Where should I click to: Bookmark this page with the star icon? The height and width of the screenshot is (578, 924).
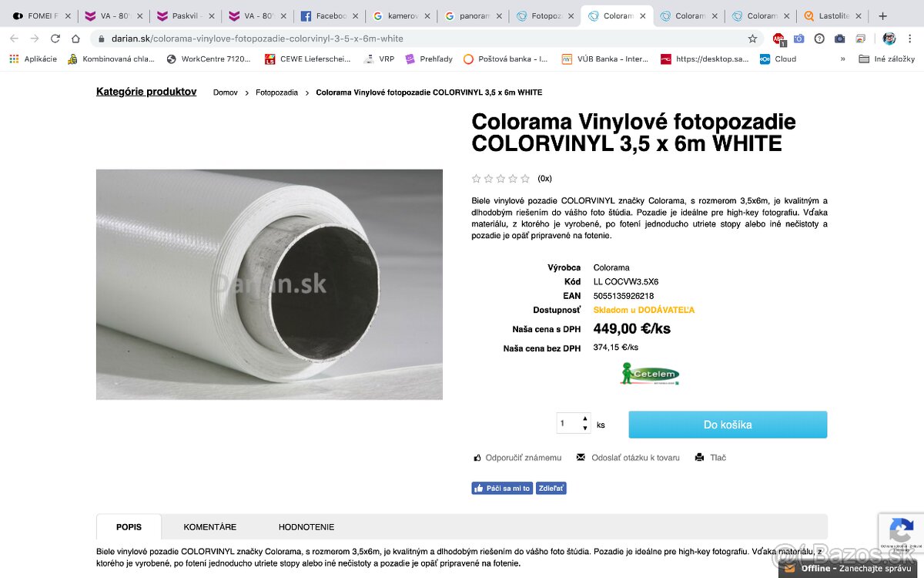pyautogui.click(x=752, y=39)
